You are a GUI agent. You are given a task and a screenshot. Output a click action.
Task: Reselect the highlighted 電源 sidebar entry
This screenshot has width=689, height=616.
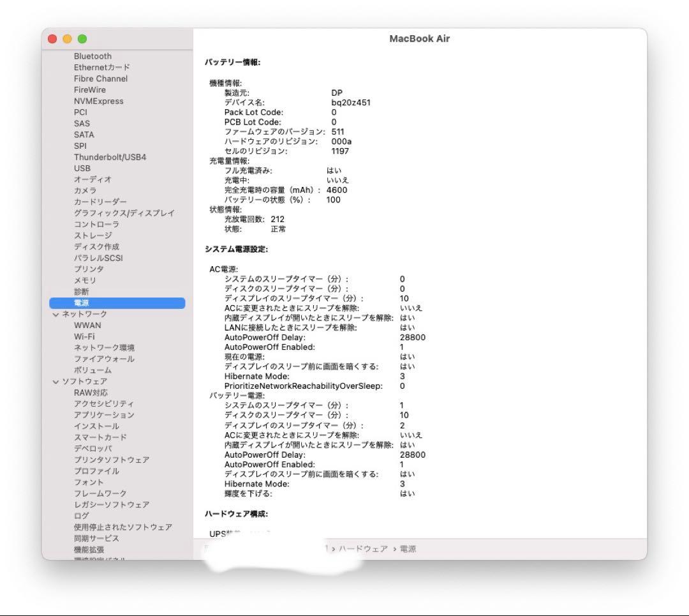click(80, 303)
